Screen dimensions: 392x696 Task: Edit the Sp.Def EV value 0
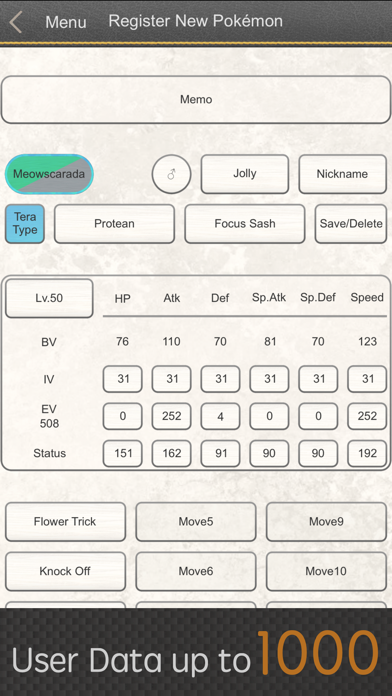coord(318,416)
